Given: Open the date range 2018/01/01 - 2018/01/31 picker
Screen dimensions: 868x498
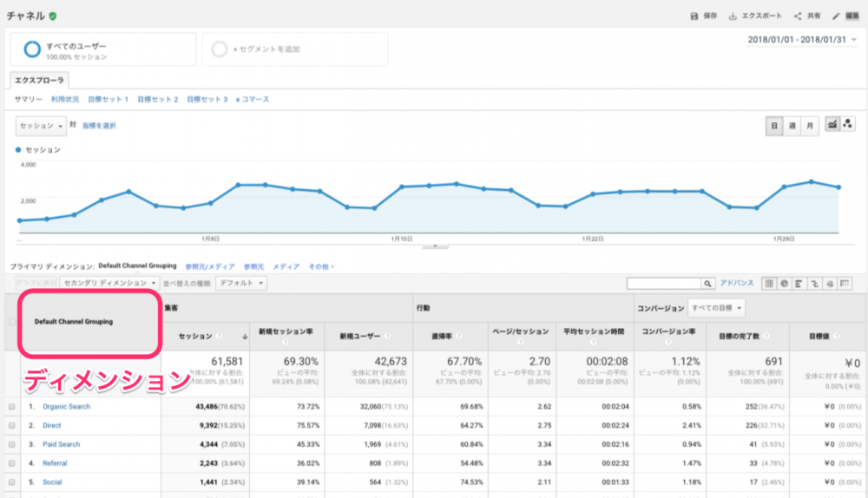Looking at the screenshot, I should point(801,40).
